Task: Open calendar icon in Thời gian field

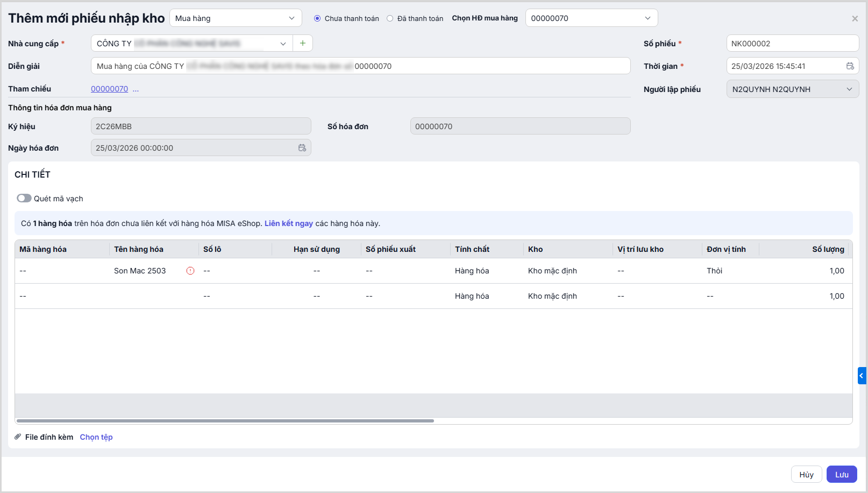Action: point(850,66)
